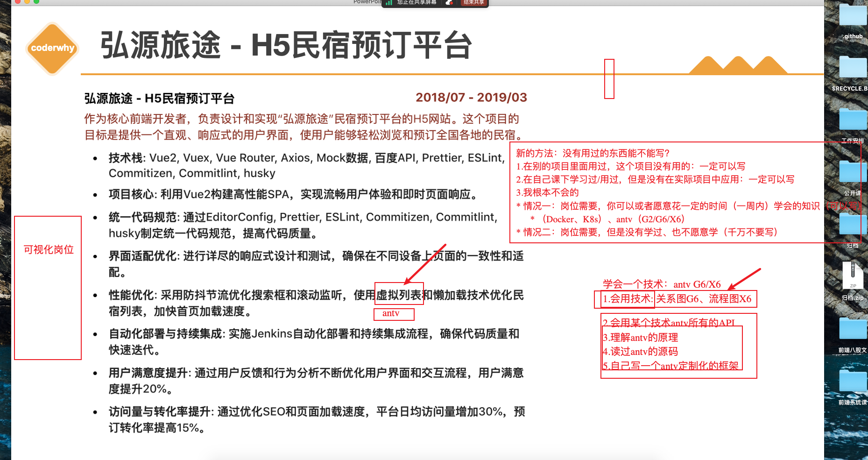This screenshot has height=460, width=868.
Task: Click the coderwhy diamond logo on the slide
Action: tap(51, 48)
